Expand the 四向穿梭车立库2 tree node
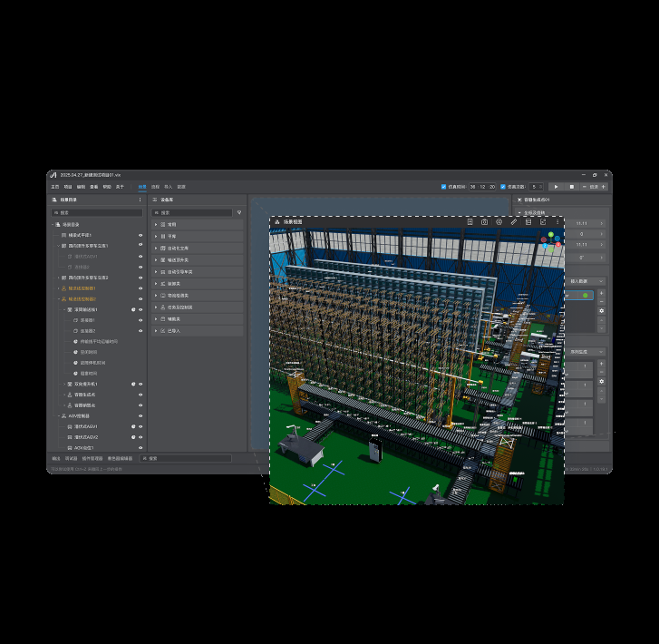Screen dimensions: 659x644 (x=58, y=278)
